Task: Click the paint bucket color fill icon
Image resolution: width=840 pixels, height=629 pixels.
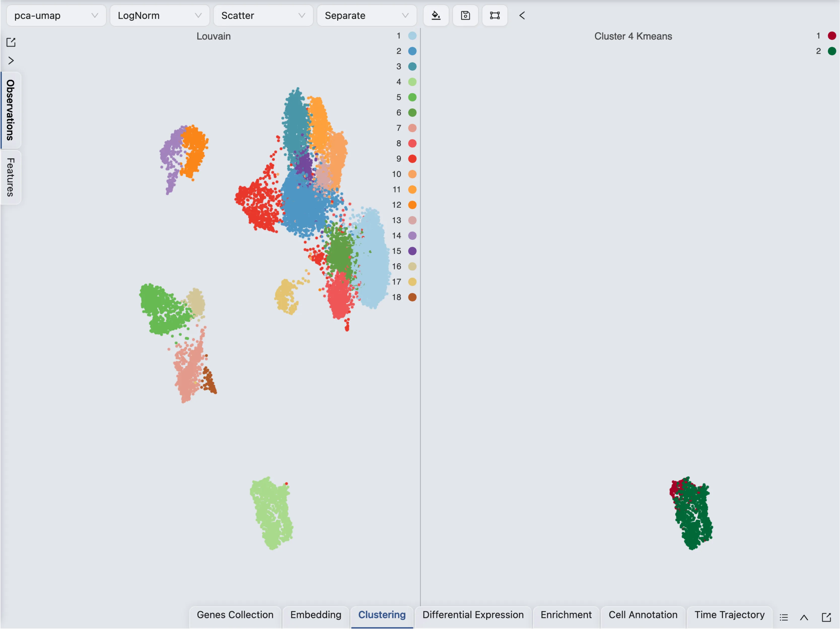Action: click(436, 16)
